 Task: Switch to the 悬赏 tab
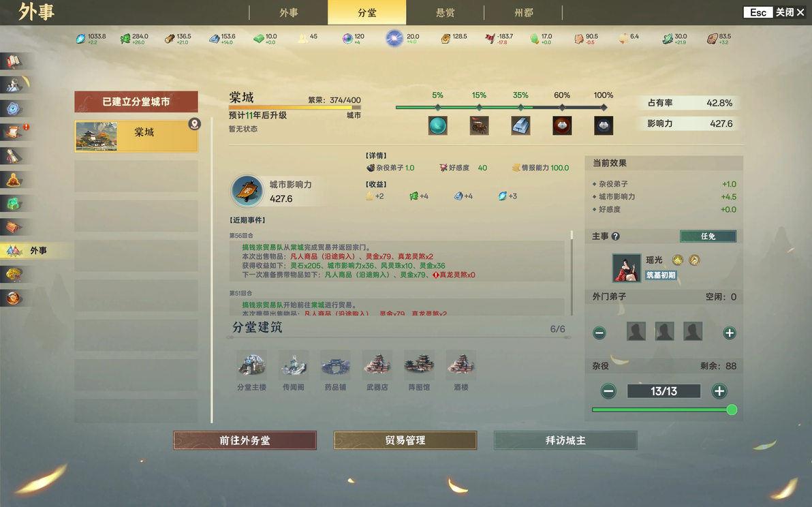[x=445, y=12]
